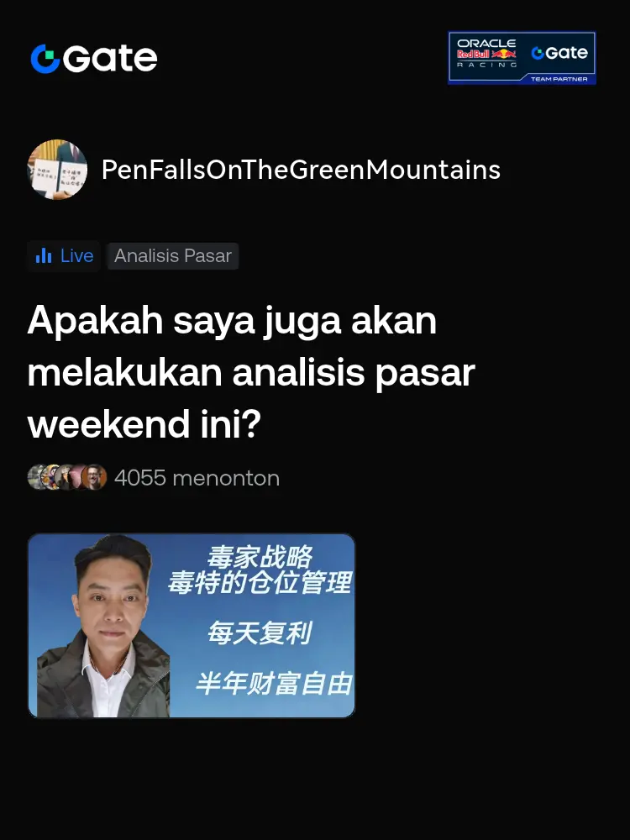Open the streamer's round profile avatar
Viewport: 630px width, 840px height.
tap(57, 170)
